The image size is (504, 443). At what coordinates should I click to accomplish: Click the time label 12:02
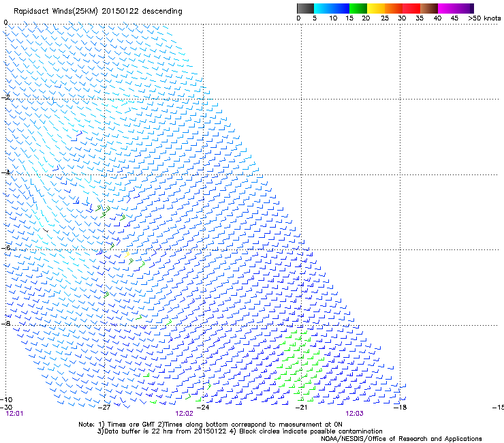pos(184,414)
